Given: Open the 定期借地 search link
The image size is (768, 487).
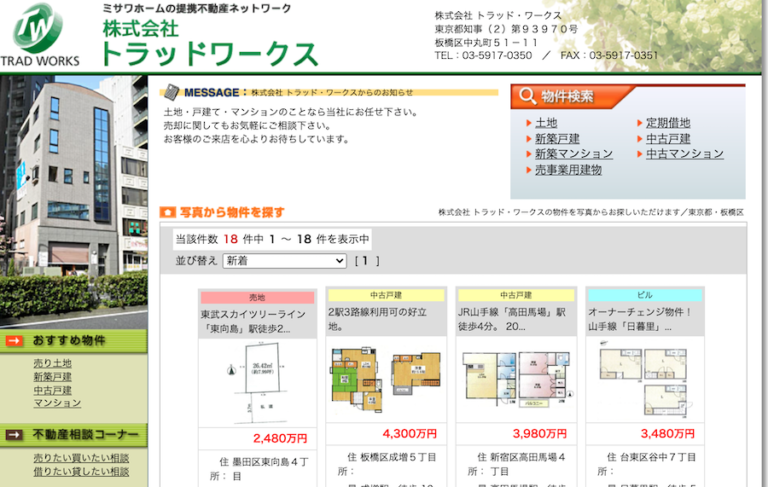Looking at the screenshot, I should click(x=668, y=122).
